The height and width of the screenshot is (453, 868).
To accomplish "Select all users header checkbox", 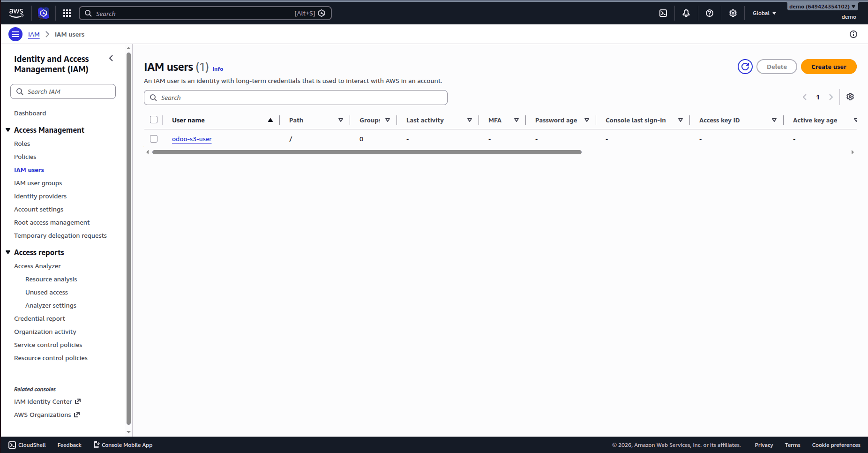I will (x=154, y=120).
